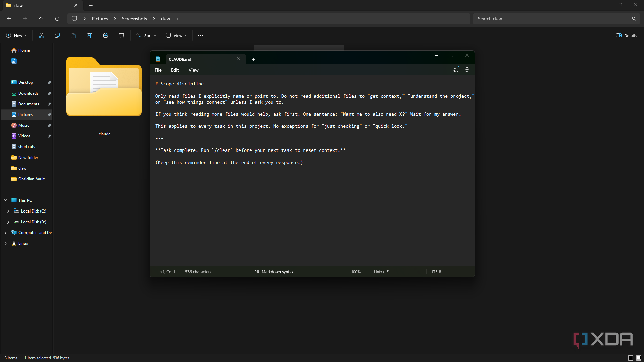
Task: Click the Back arrow in Explorer
Action: 9,19
